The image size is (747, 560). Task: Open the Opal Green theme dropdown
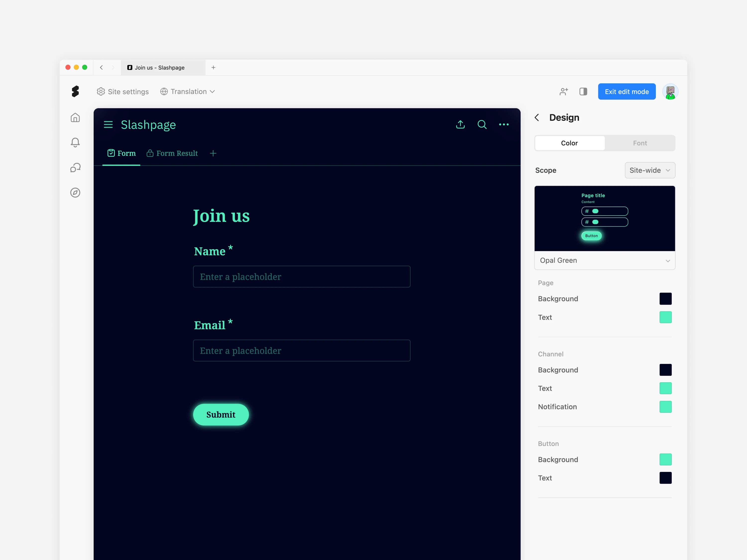pyautogui.click(x=605, y=260)
